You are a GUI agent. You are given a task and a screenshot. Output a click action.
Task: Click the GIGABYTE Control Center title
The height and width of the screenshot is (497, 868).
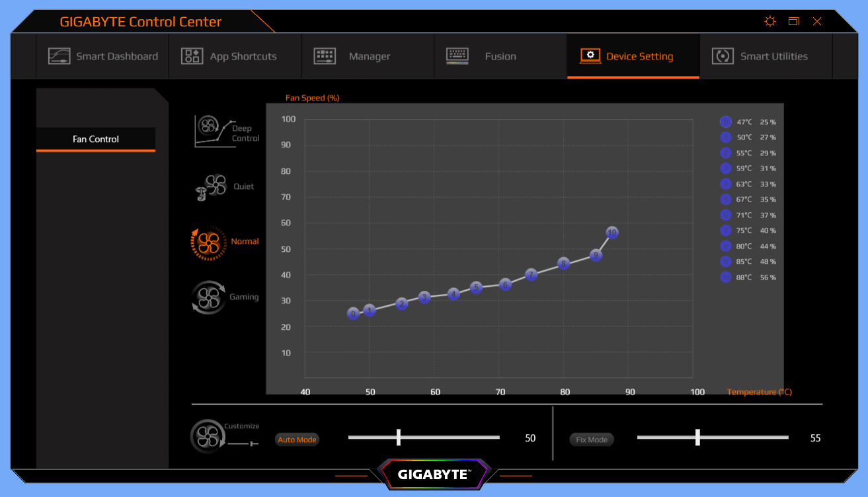point(141,21)
